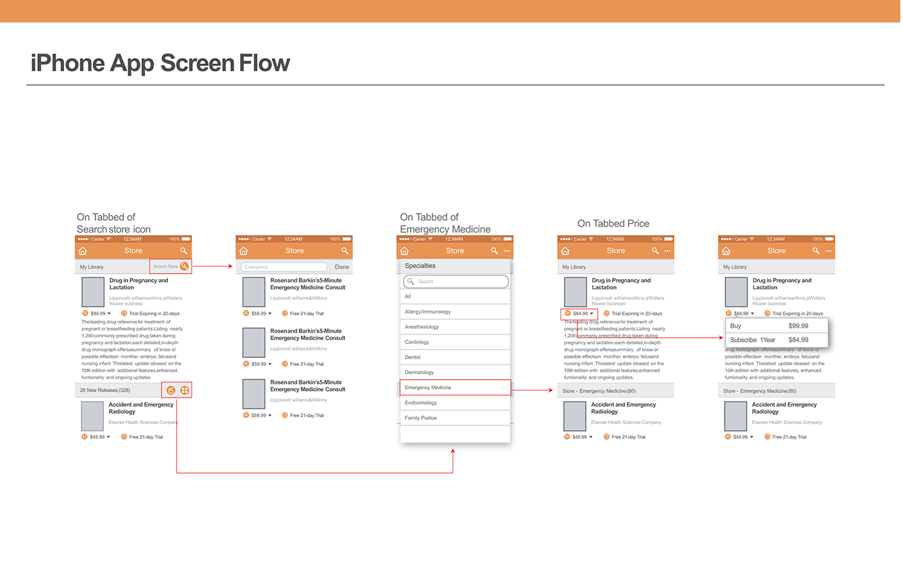This screenshot has height=588, width=903.
Task: Open $45.99 dropdown under the 26 New Releases bar
Action: (109, 437)
